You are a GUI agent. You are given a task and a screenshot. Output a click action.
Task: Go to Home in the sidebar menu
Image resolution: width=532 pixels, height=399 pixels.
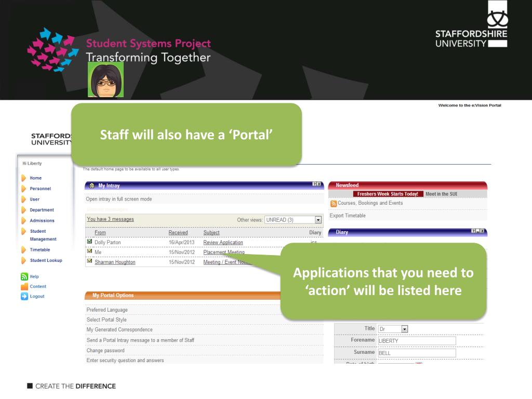pyautogui.click(x=36, y=178)
